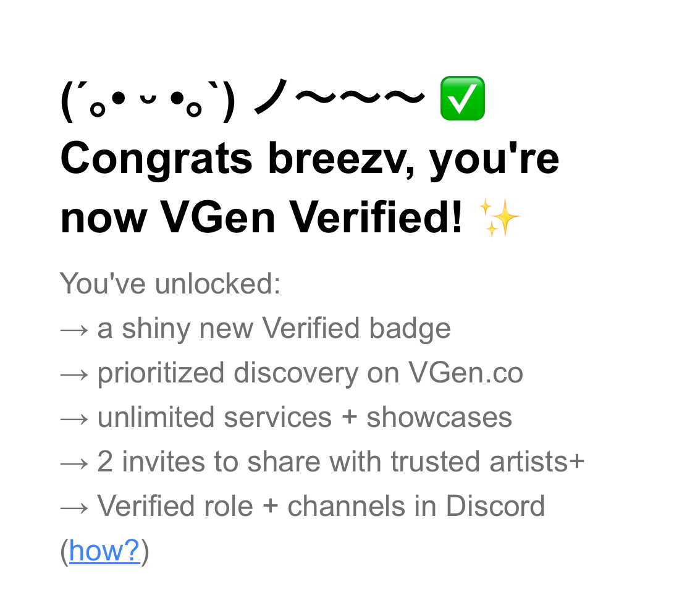Click the arrow before Verified role
The height and width of the screenshot is (616, 695).
tap(75, 508)
